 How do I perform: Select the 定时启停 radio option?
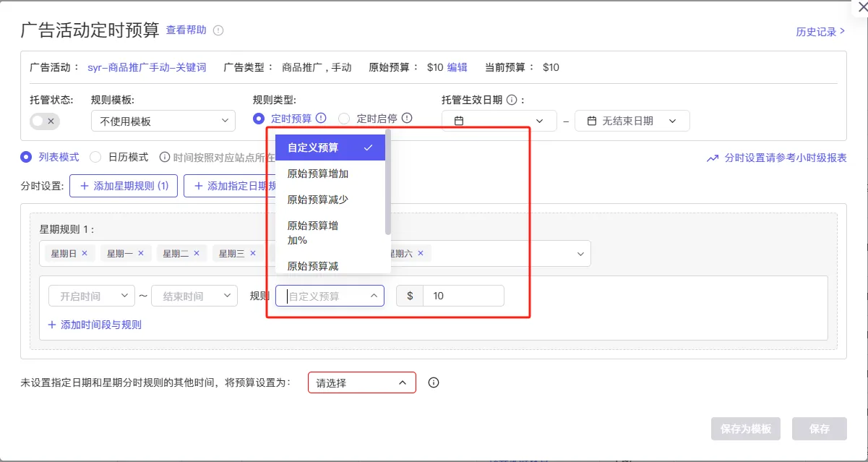click(344, 118)
